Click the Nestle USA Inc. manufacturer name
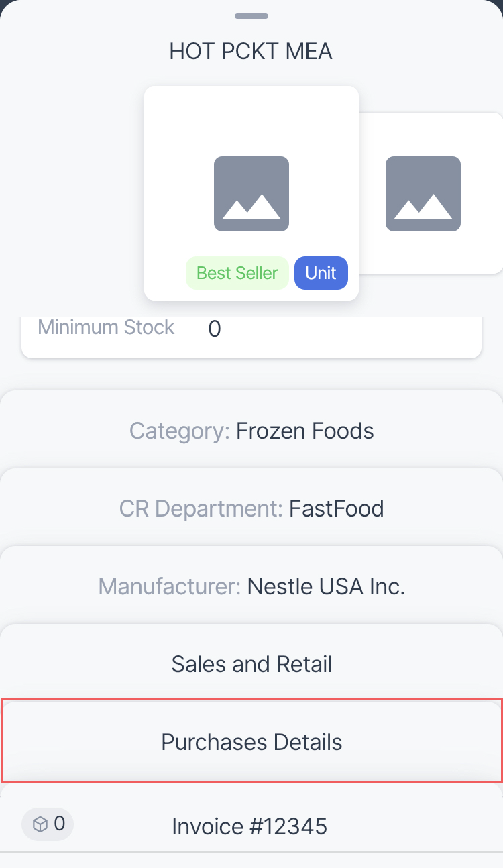 tap(326, 587)
